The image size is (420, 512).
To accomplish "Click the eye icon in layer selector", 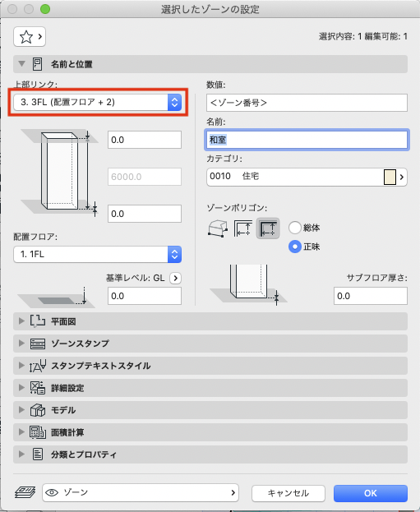I will click(52, 492).
